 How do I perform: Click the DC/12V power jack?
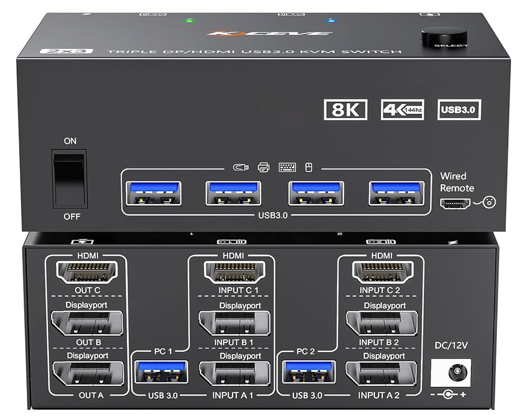pyautogui.click(x=450, y=373)
